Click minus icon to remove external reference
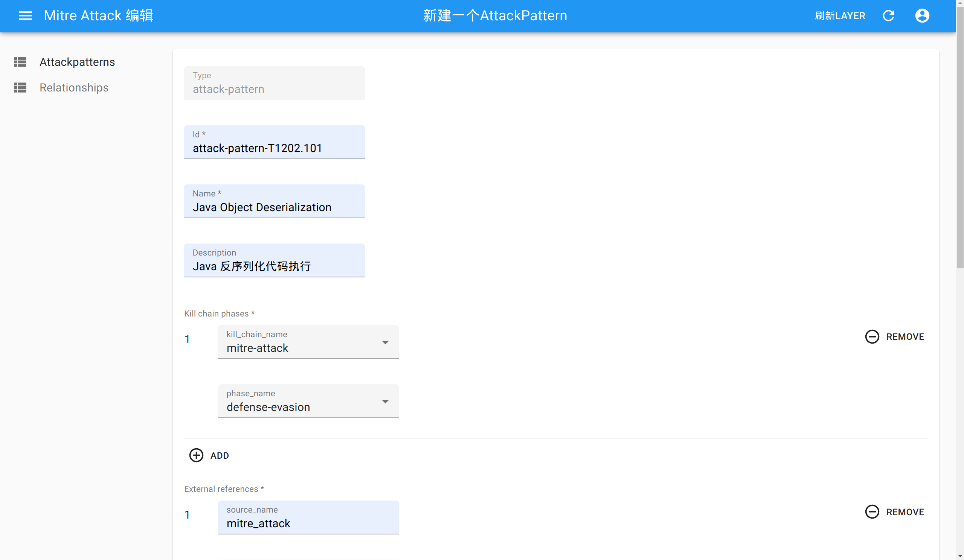Screen dimensions: 964x560 coord(872,512)
